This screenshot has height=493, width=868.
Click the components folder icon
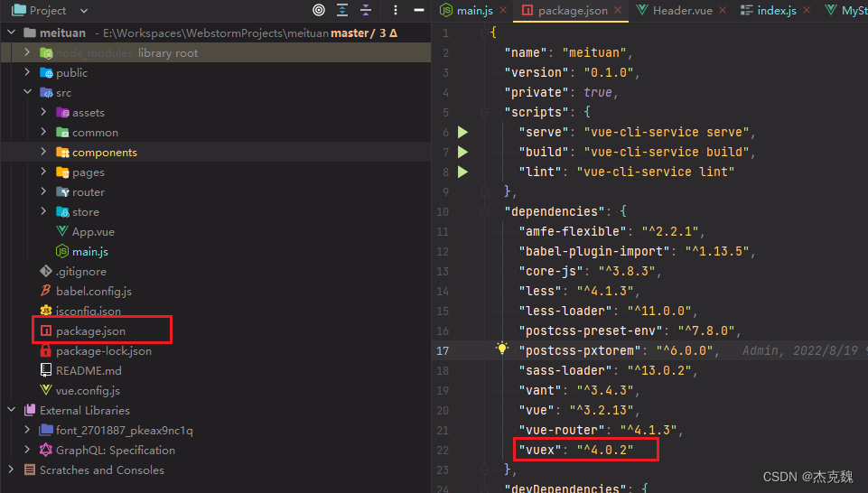coord(62,153)
